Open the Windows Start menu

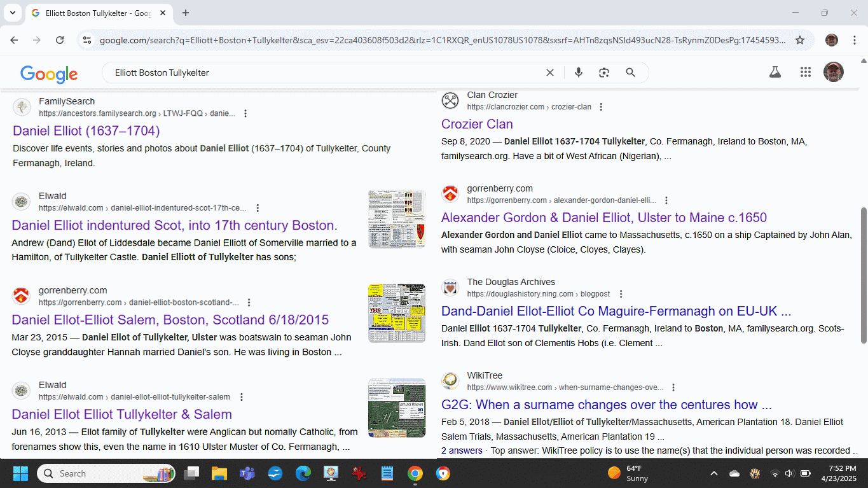click(20, 473)
